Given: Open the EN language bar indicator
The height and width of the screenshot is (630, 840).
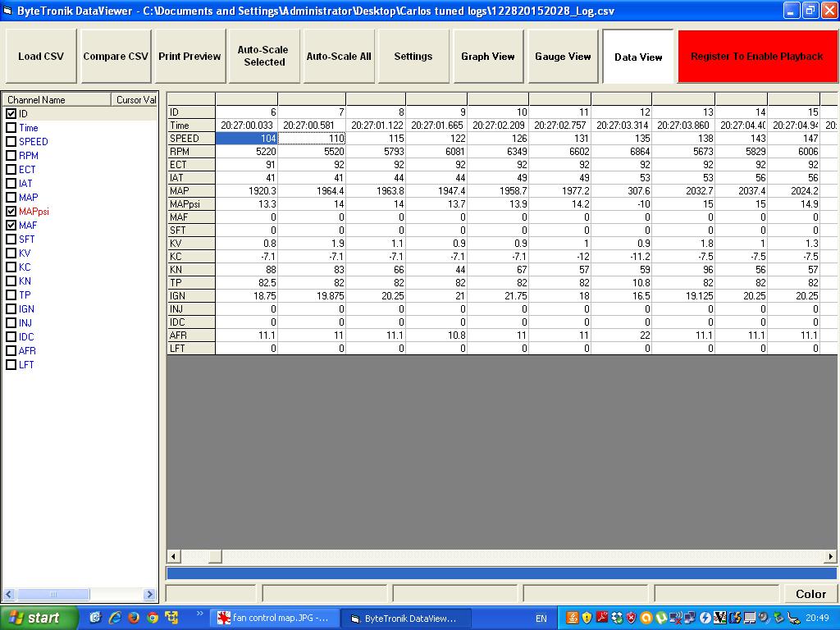Looking at the screenshot, I should (x=541, y=618).
